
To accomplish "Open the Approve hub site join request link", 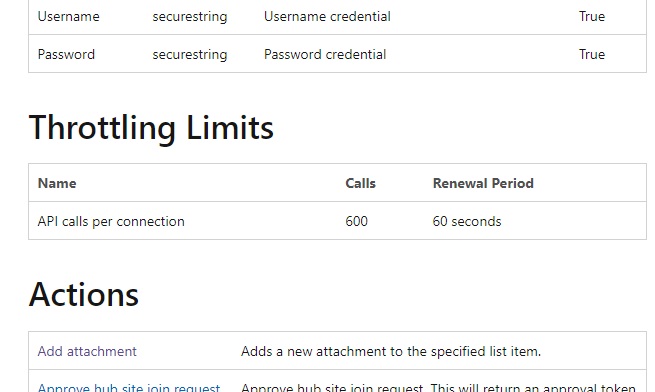I will tap(129, 387).
